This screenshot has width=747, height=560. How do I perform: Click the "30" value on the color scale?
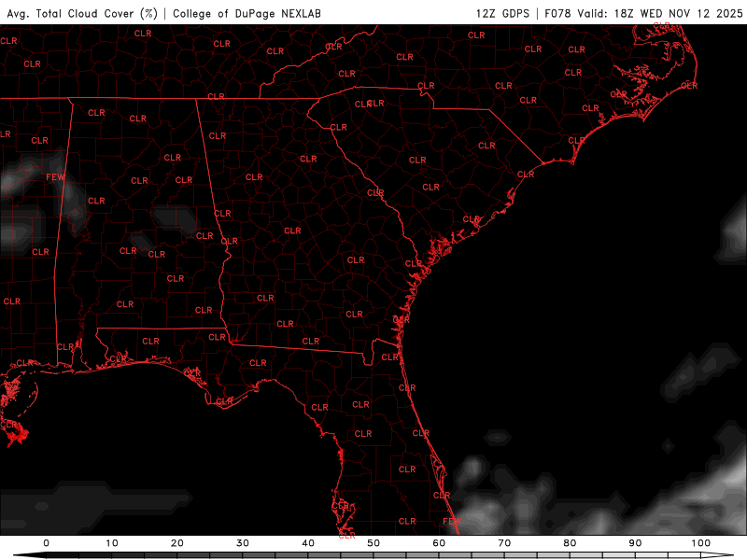point(243,543)
